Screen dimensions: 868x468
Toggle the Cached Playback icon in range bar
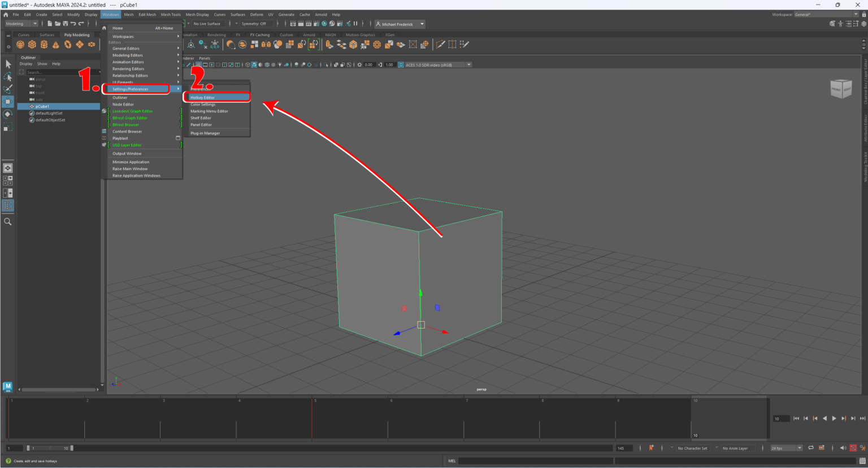tap(822, 448)
